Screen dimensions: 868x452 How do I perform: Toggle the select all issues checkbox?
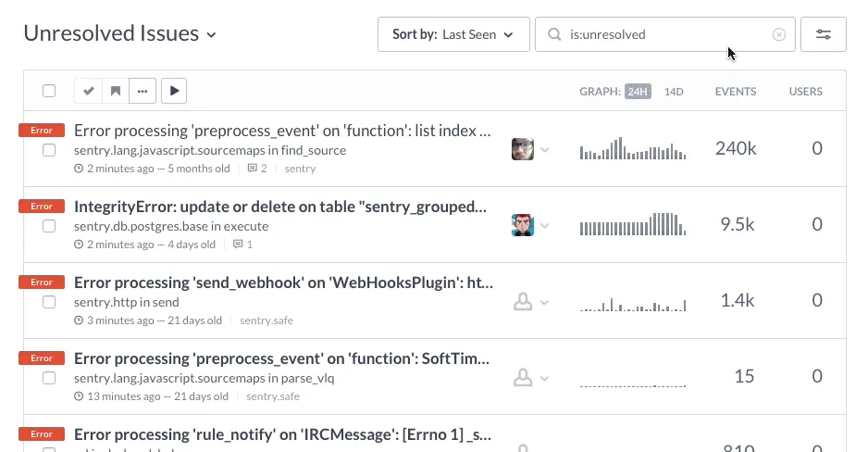(x=49, y=91)
